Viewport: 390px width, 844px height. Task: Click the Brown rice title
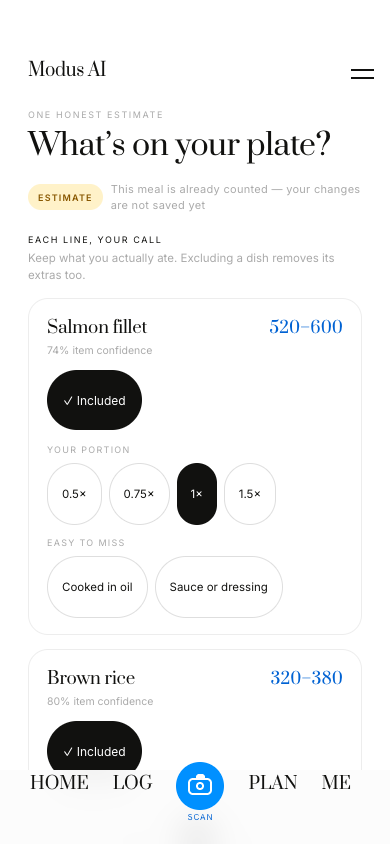tap(91, 678)
